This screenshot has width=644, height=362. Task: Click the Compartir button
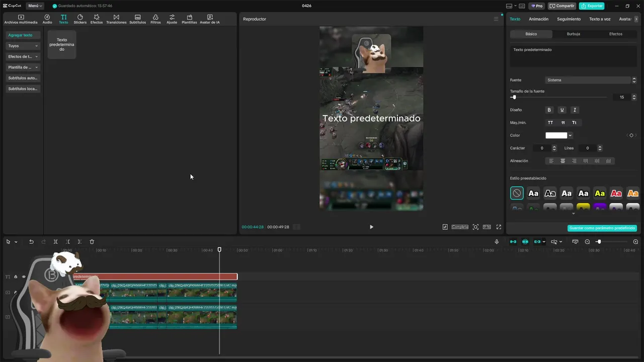point(561,6)
